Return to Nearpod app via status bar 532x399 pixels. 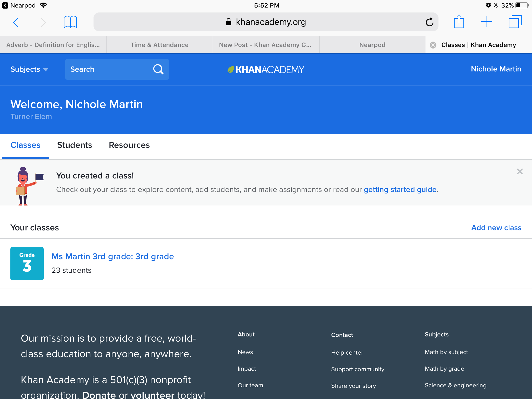click(19, 5)
